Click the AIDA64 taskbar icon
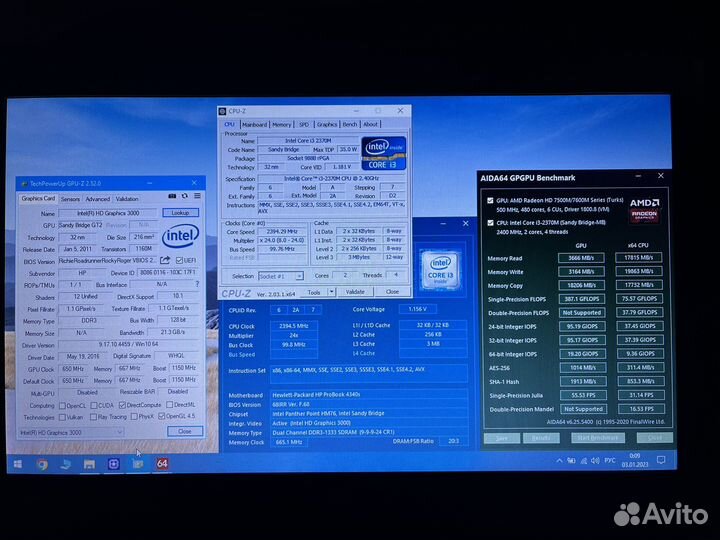The image size is (720, 540). [x=162, y=463]
